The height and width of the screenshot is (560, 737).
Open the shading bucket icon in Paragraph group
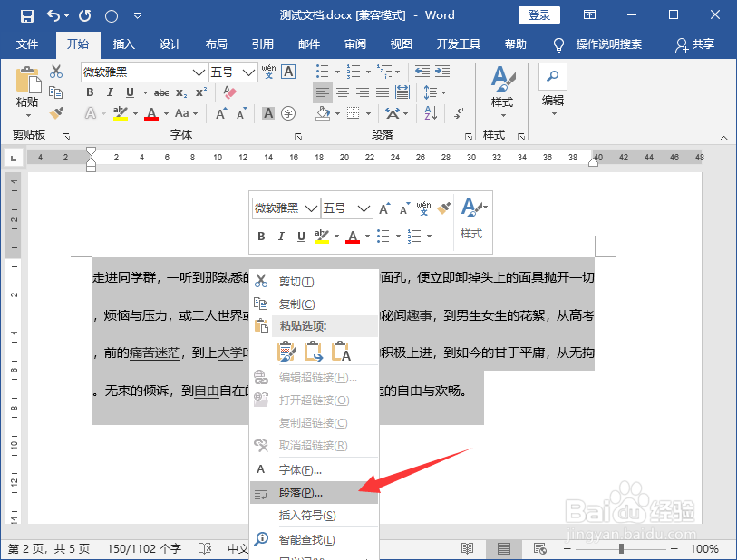[322, 113]
